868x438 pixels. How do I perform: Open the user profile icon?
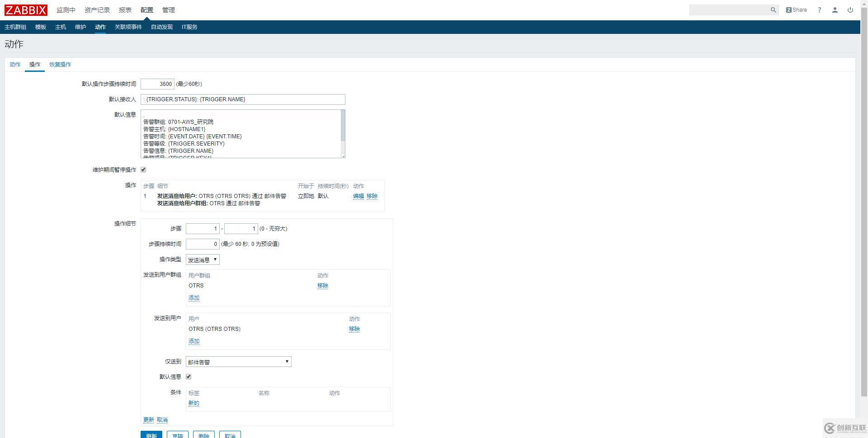[835, 10]
